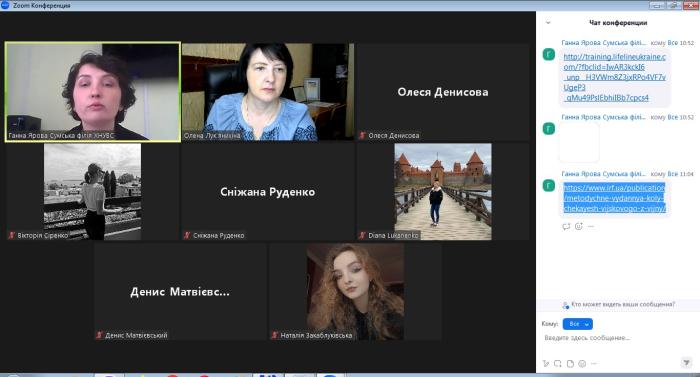
Task: Click the sender avatar of the 10:52 link message
Action: point(549,54)
